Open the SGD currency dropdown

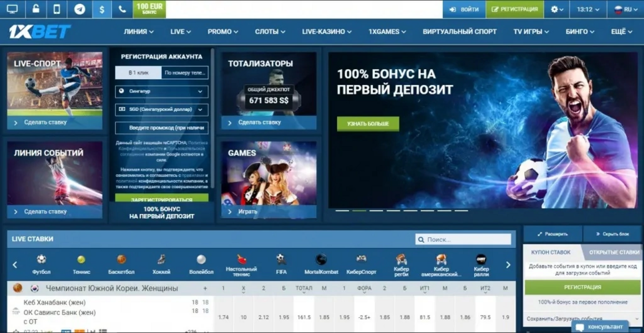click(x=162, y=109)
